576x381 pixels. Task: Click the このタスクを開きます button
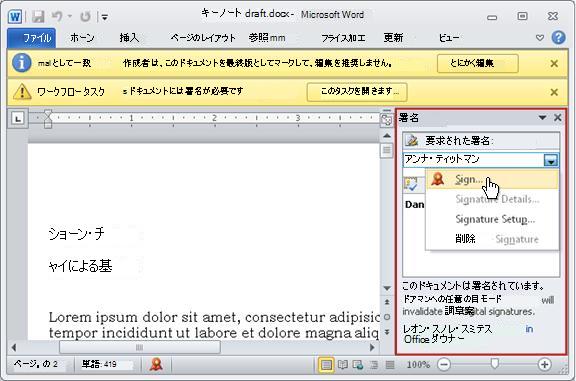point(357,91)
